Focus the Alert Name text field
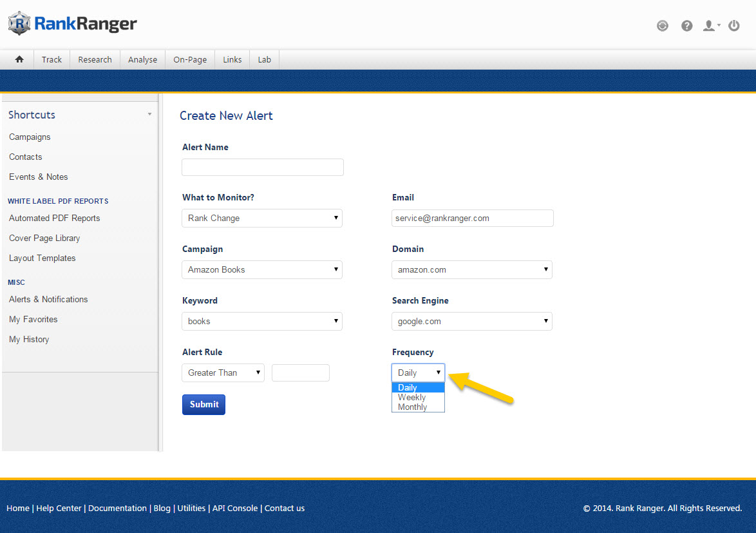The image size is (756, 533). 262,168
